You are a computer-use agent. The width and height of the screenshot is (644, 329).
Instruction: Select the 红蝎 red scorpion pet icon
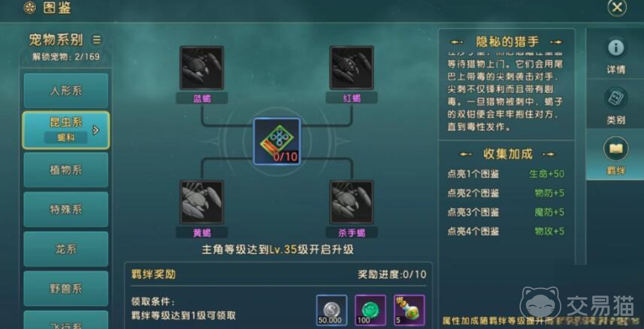coord(352,68)
